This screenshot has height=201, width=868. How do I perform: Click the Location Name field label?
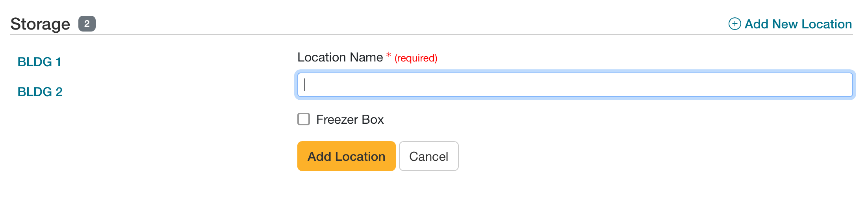pyautogui.click(x=340, y=58)
